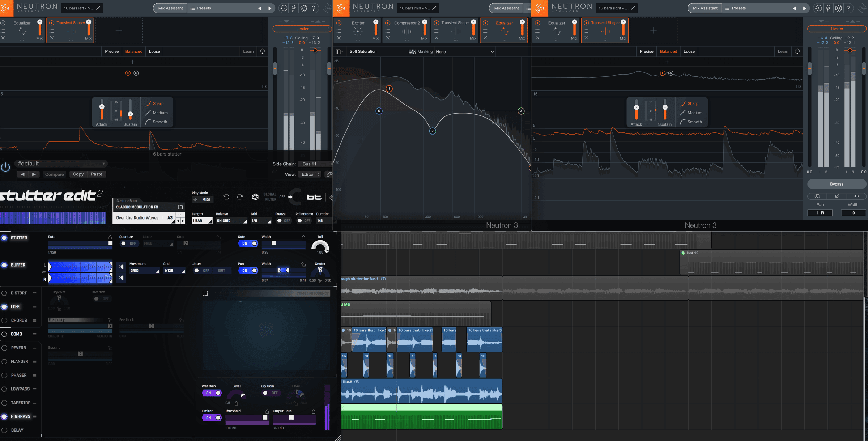Click the redo arrow in Stutter Edit
This screenshot has height=441, width=868.
240,197
